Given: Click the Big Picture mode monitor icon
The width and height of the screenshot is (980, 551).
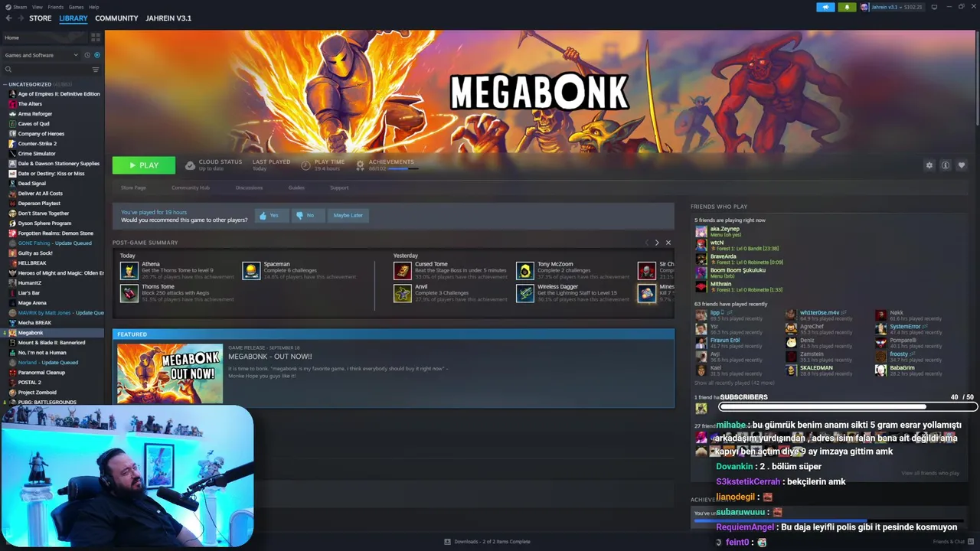Looking at the screenshot, I should [x=934, y=7].
